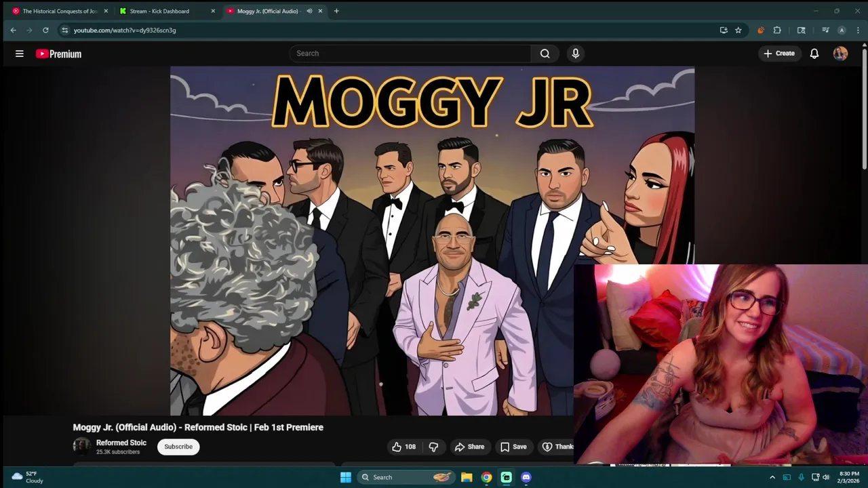Click the video title Moggy Jr. (Official Audio)
Image resolution: width=868 pixels, height=488 pixels.
[x=198, y=427]
